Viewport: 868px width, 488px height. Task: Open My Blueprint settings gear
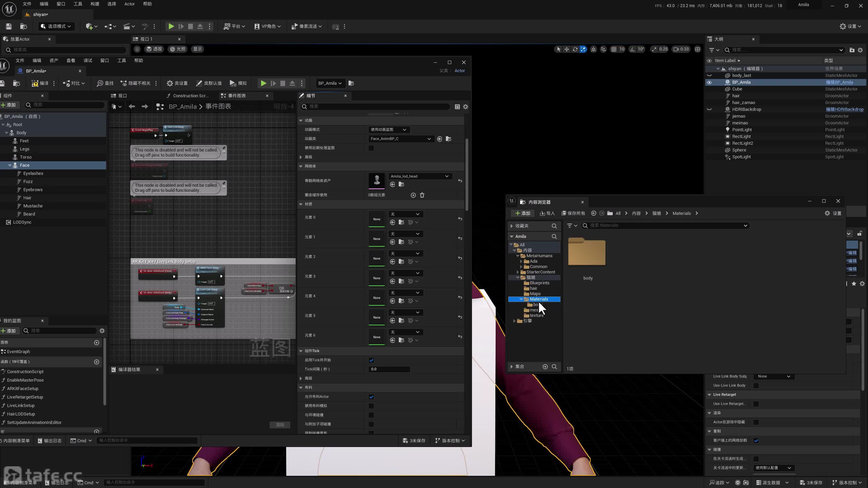(102, 331)
